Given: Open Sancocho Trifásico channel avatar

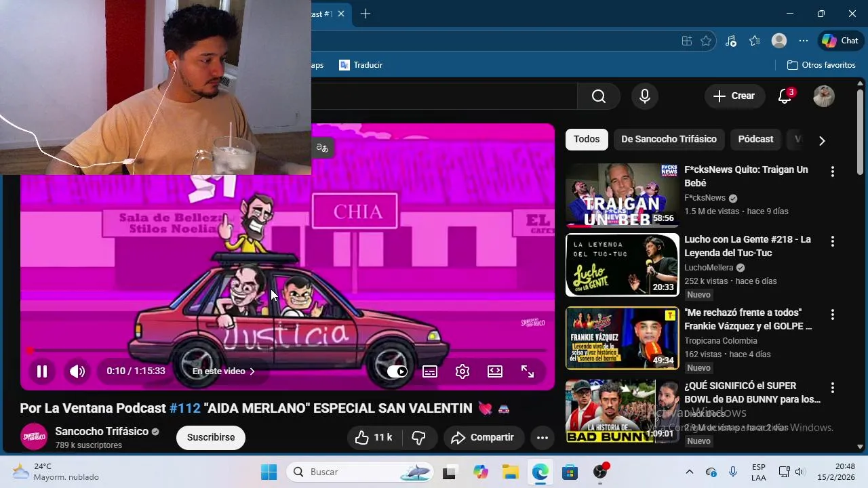Looking at the screenshot, I should pyautogui.click(x=34, y=437).
